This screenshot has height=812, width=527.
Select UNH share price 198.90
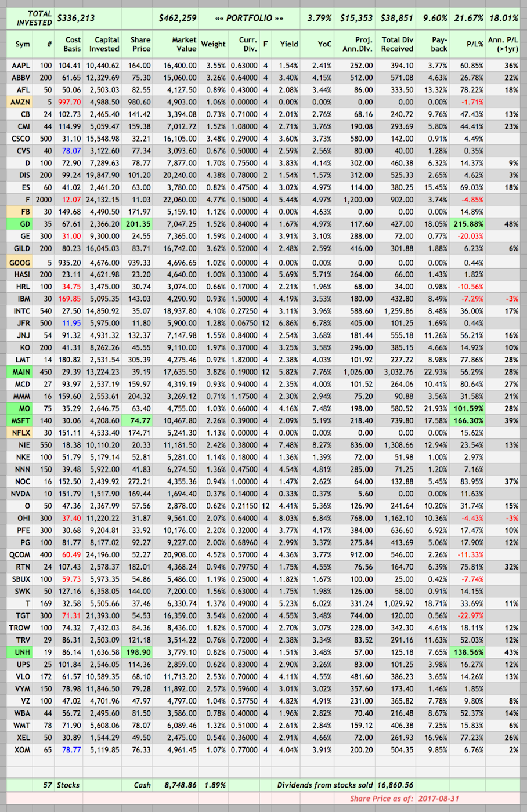138,652
